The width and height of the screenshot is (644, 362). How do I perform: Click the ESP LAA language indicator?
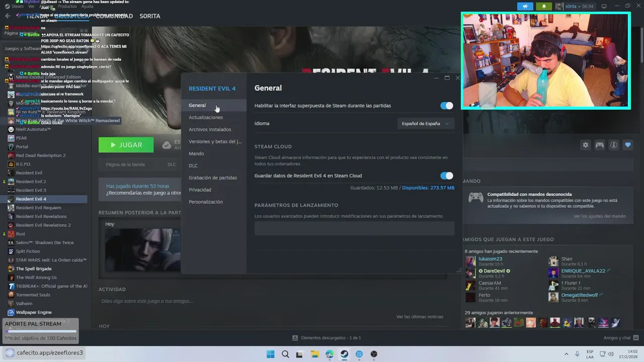tap(590, 354)
